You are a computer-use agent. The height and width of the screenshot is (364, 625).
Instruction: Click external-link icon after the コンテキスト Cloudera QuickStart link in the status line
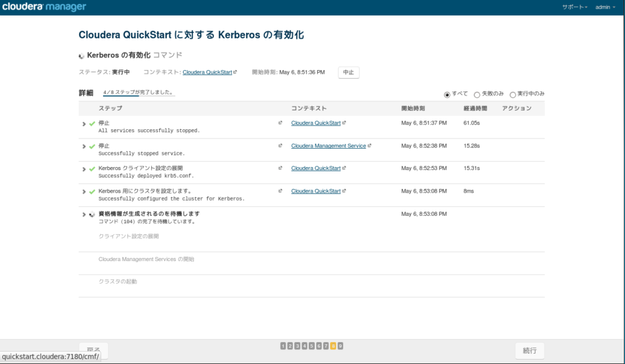[x=235, y=72]
